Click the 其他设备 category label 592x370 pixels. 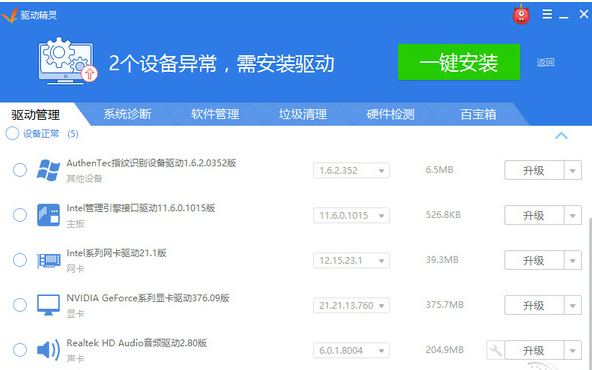[x=84, y=179]
